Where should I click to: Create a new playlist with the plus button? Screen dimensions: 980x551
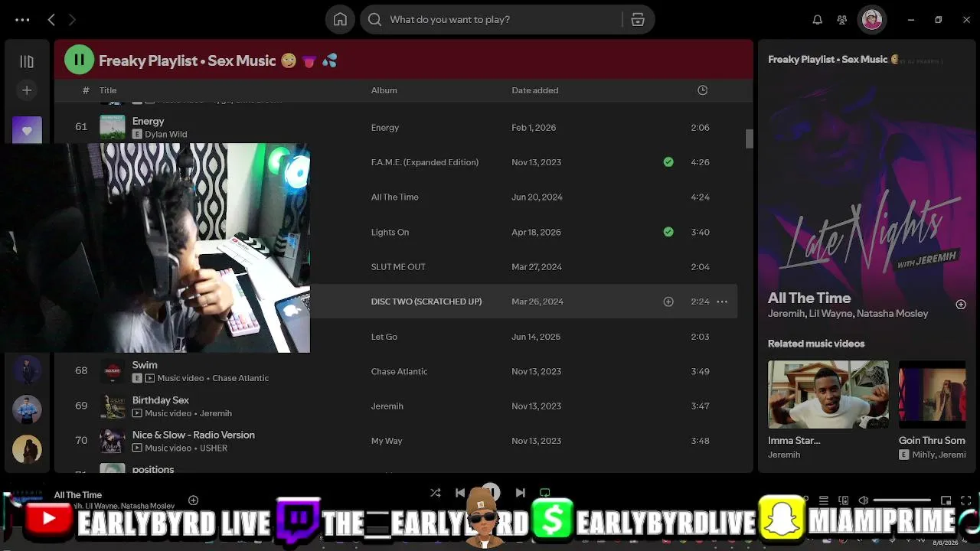coord(27,90)
